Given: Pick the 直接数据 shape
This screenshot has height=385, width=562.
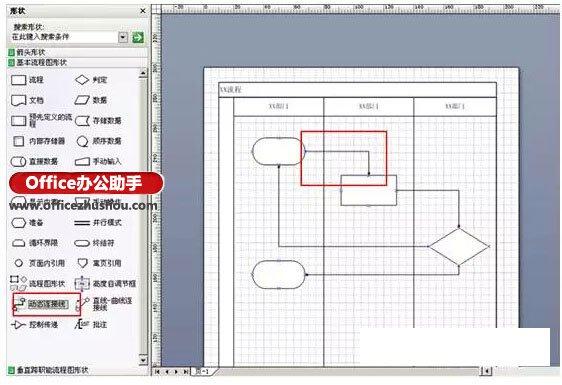Looking at the screenshot, I should coord(34,161).
